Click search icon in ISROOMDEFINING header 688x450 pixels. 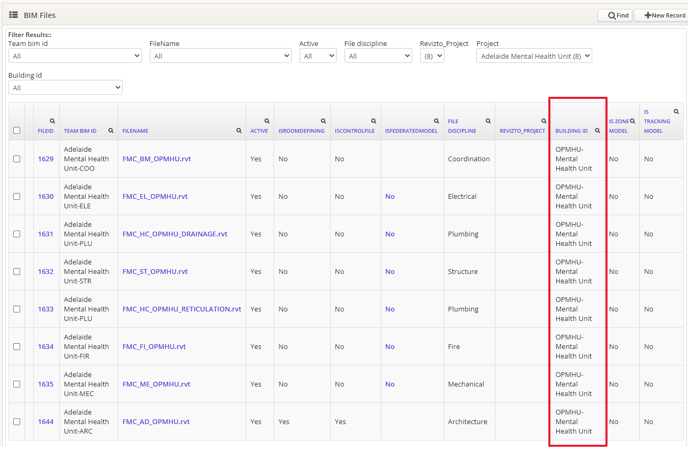(x=323, y=121)
